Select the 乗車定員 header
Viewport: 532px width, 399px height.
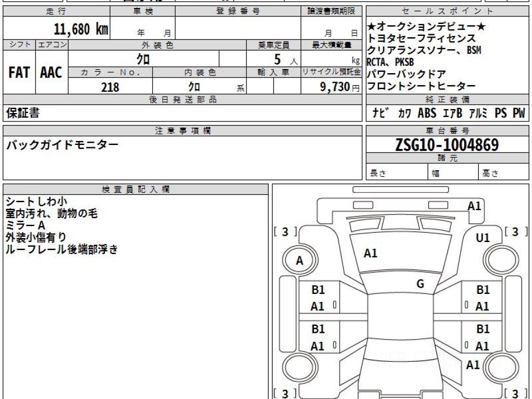coord(274,45)
